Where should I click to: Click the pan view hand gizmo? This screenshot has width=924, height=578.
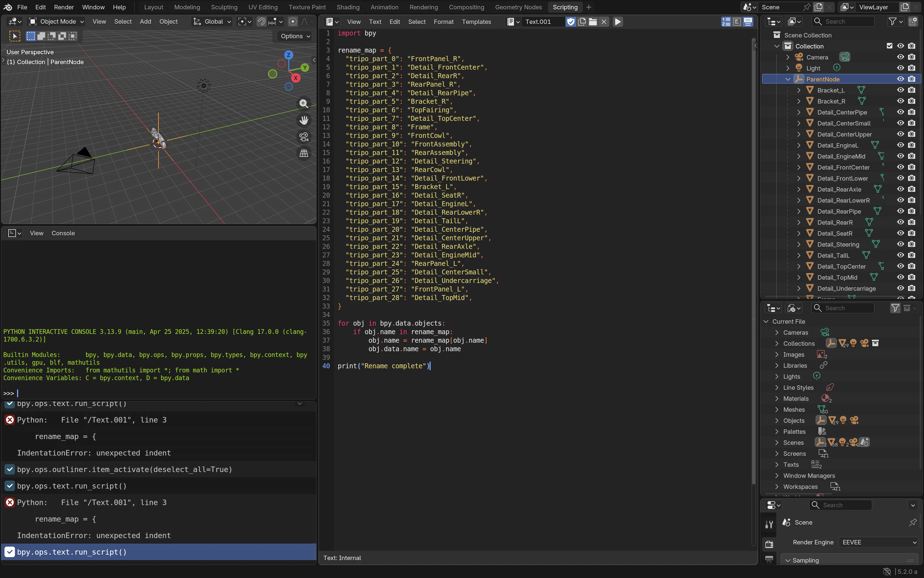(x=304, y=121)
